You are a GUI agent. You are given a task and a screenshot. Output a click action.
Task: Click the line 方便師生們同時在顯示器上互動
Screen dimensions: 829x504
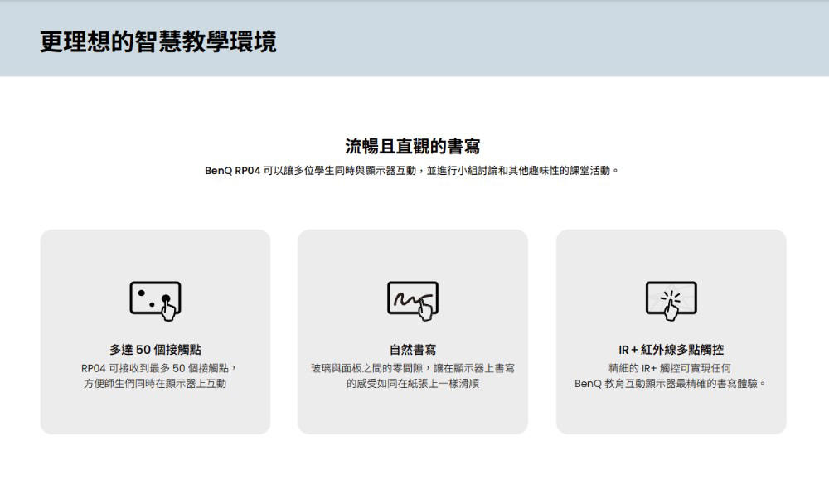tap(155, 384)
